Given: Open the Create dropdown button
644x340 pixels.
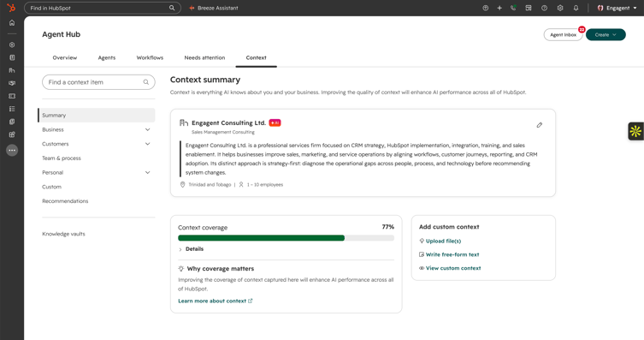Looking at the screenshot, I should [x=606, y=35].
